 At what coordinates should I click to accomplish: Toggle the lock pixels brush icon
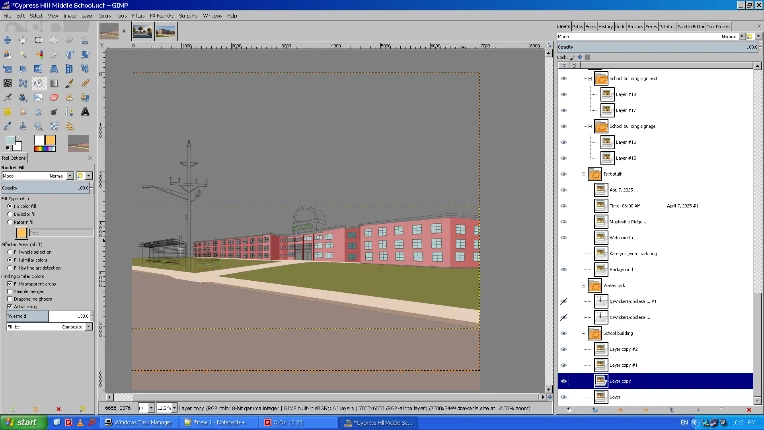[573, 57]
